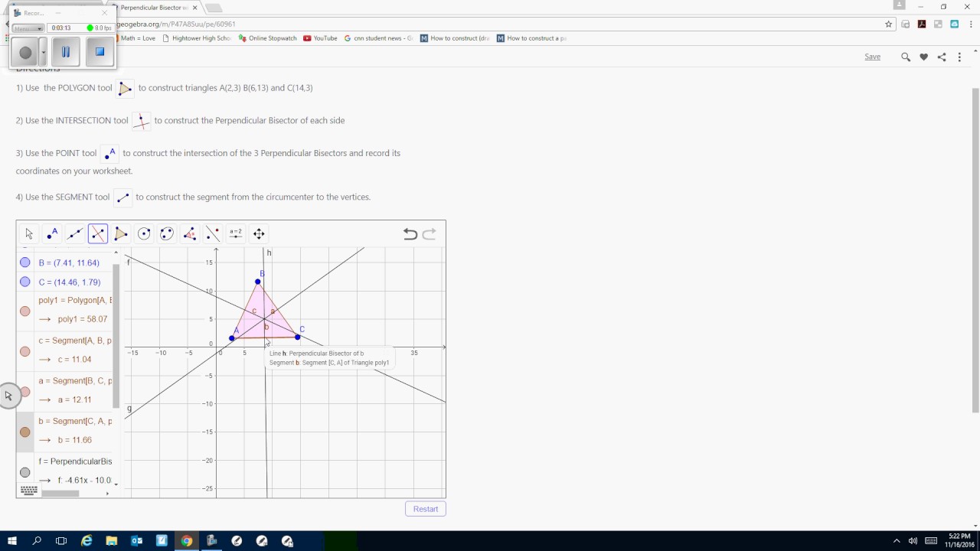
Task: Open the three-dot more options menu
Action: tap(959, 57)
